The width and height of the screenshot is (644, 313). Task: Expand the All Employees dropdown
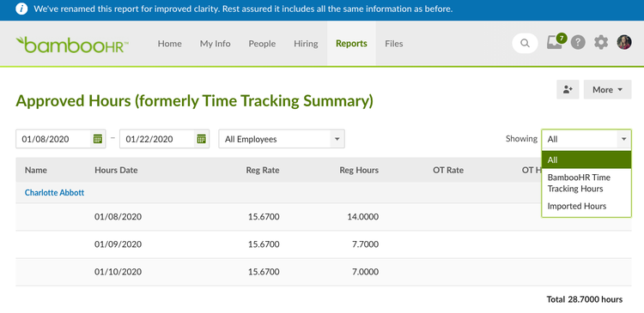[282, 139]
